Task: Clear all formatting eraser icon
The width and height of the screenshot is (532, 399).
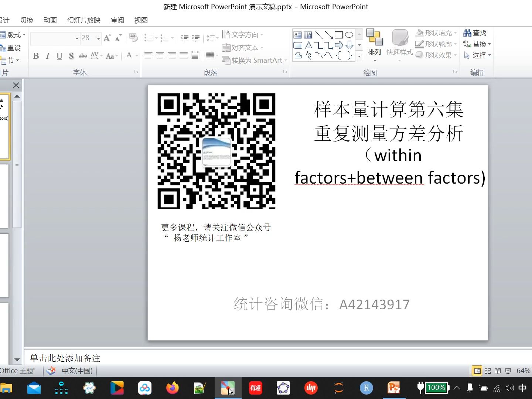Action: [x=133, y=38]
